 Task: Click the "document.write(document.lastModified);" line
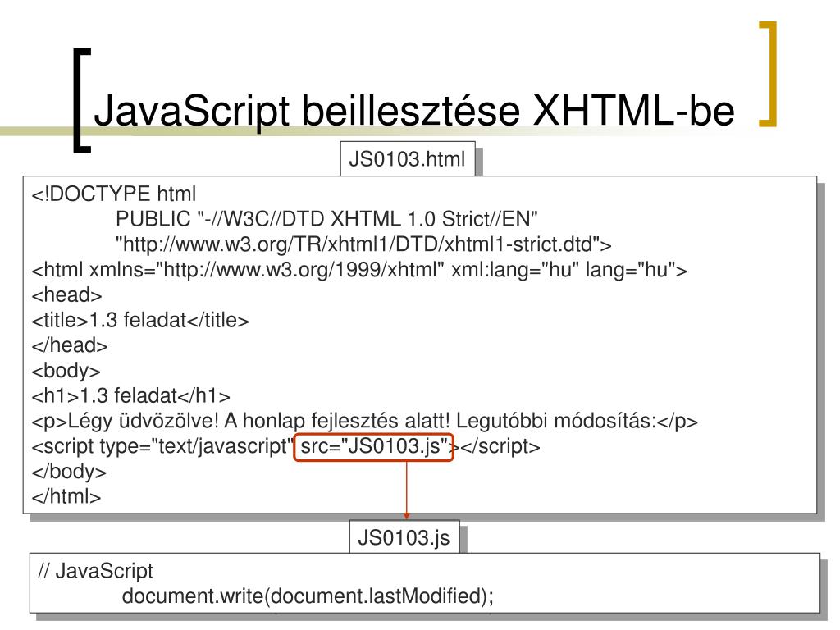(308, 596)
